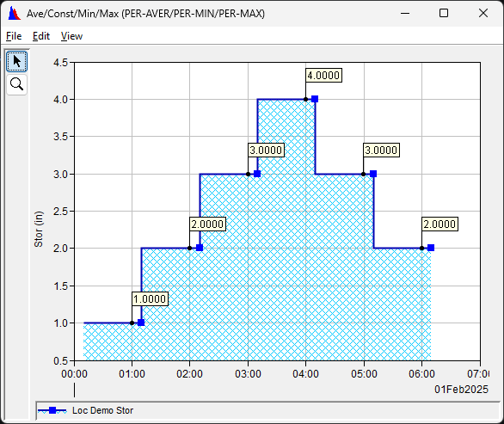Click the Loc Demo Stor legend entry
This screenshot has width=504, height=424.
102,410
